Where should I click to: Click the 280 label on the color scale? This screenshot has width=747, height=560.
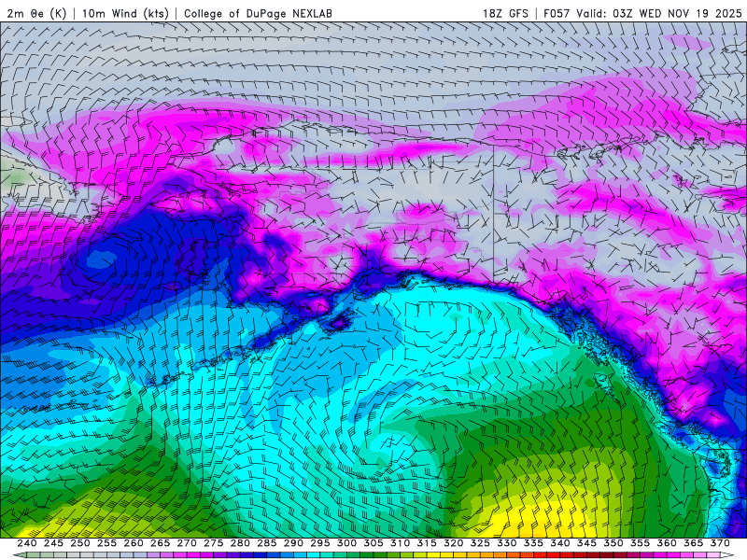[240, 543]
